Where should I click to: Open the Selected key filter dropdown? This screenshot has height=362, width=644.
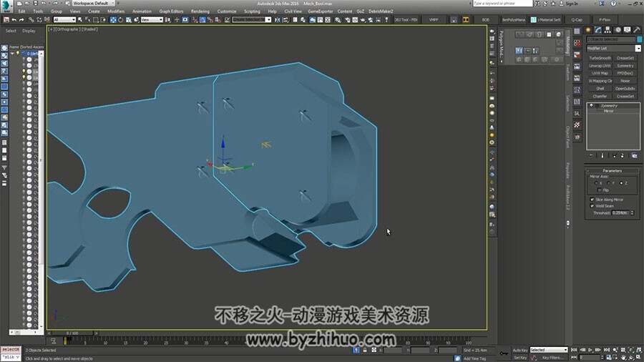coord(548,350)
